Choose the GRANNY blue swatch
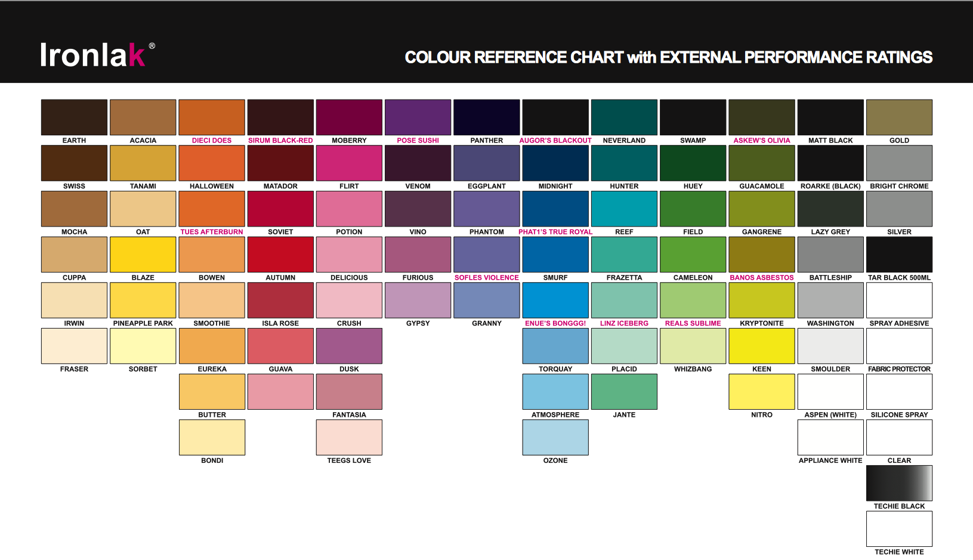 click(x=487, y=301)
